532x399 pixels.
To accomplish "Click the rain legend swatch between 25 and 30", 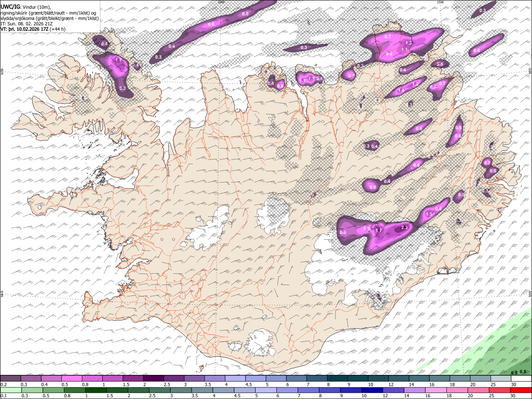I will coord(500,390).
